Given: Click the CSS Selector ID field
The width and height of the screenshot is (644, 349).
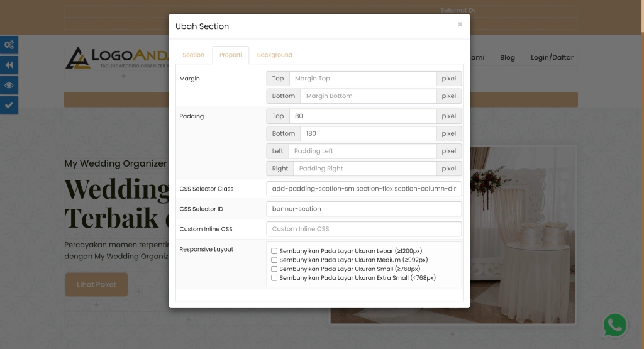Looking at the screenshot, I should pos(364,209).
